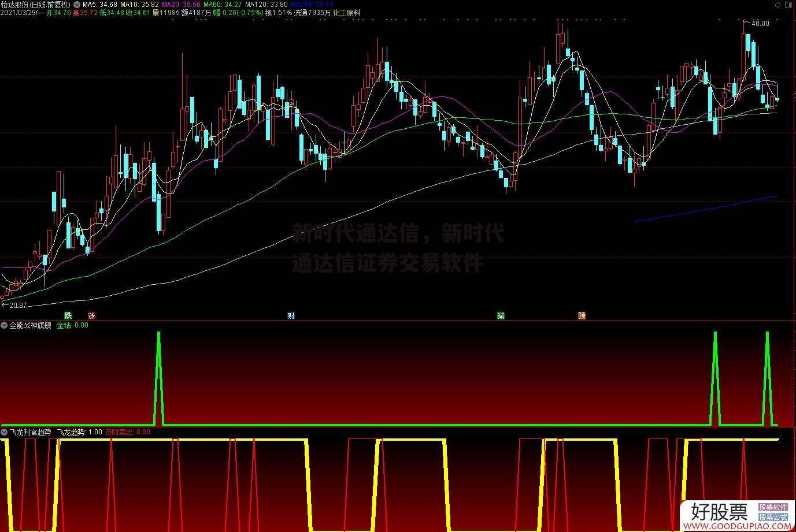
Task: Click the 收34.61 closing price
Action: [x=138, y=13]
